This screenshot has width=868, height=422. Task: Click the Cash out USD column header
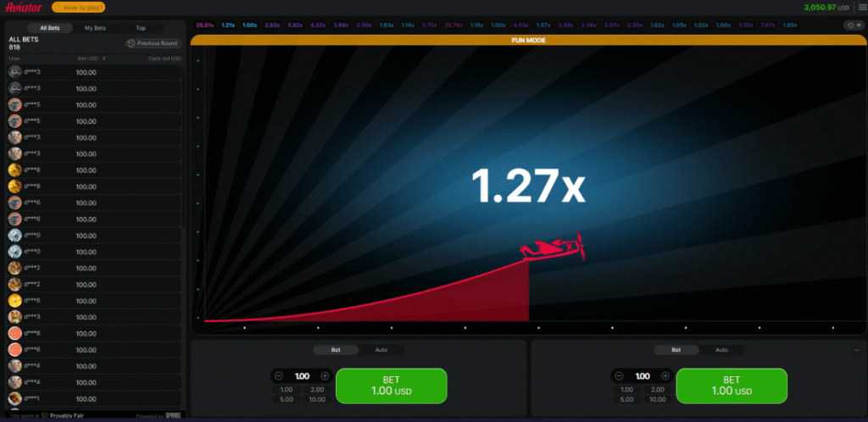click(x=164, y=58)
